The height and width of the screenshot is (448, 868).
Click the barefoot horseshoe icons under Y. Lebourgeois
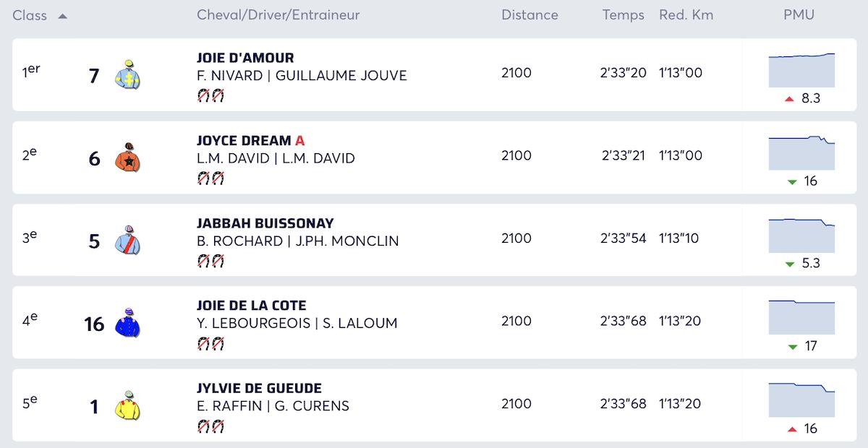(x=210, y=344)
